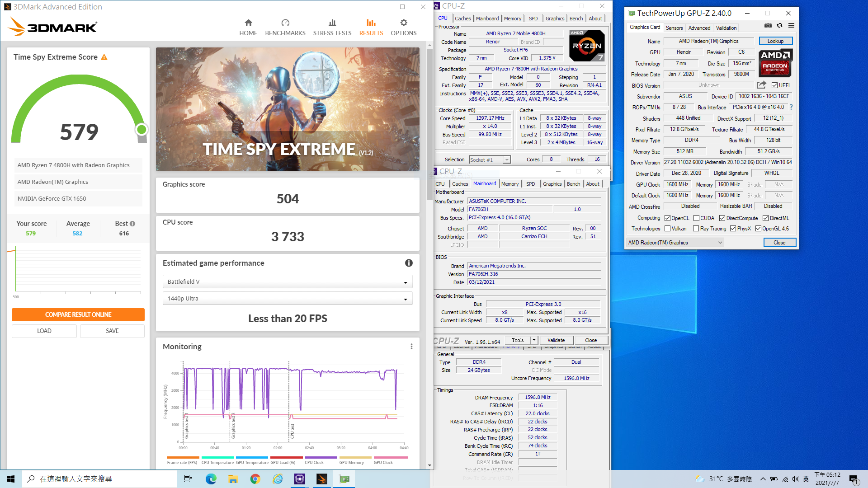Click SAVE button in 3DMark
868x488 pixels.
pyautogui.click(x=112, y=331)
